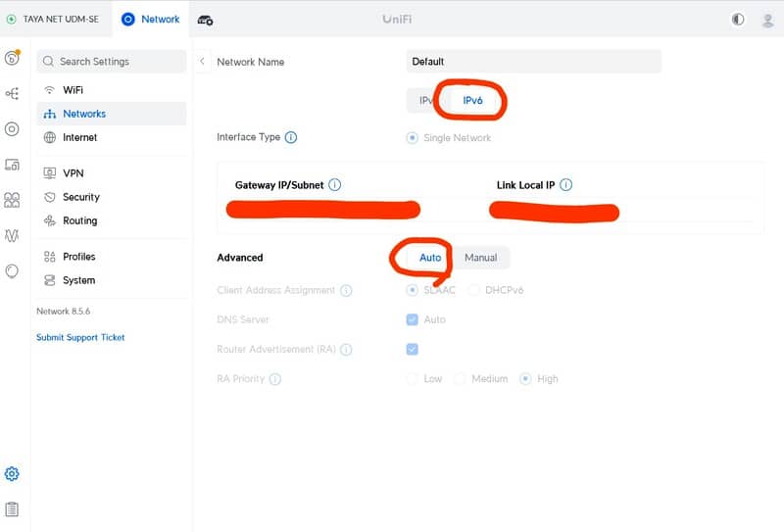The height and width of the screenshot is (532, 784).
Task: Open the topology icon in left rail
Action: coord(12,94)
